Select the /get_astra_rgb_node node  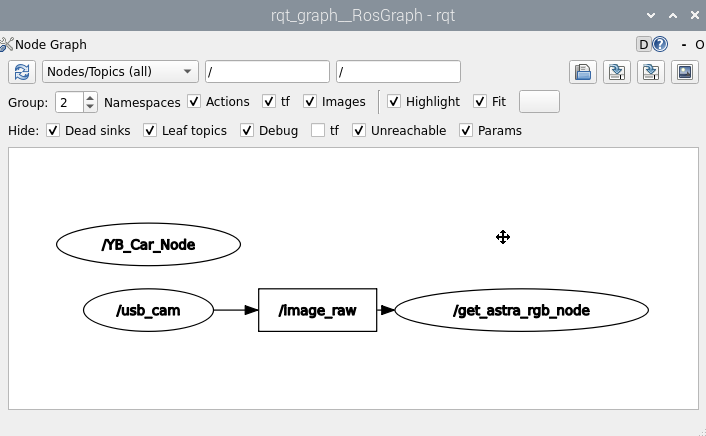(521, 310)
